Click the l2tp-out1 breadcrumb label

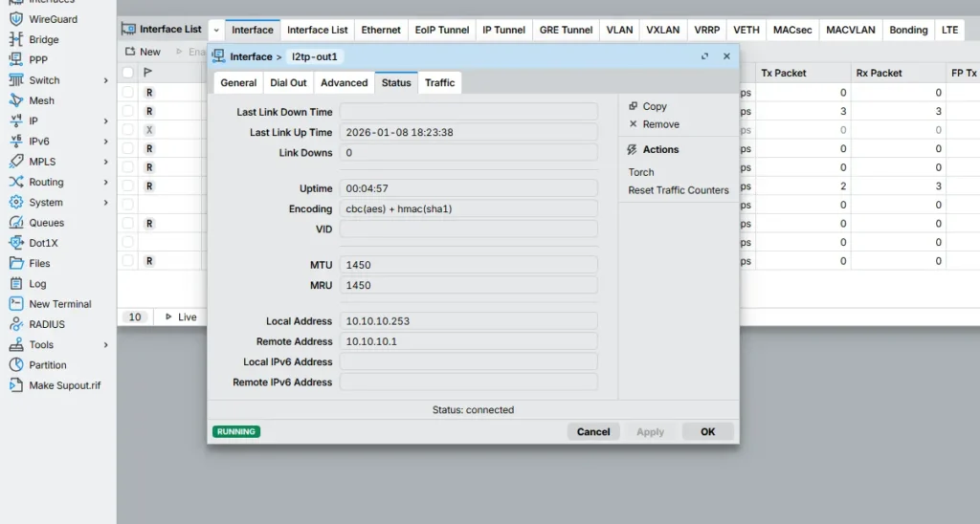[314, 56]
